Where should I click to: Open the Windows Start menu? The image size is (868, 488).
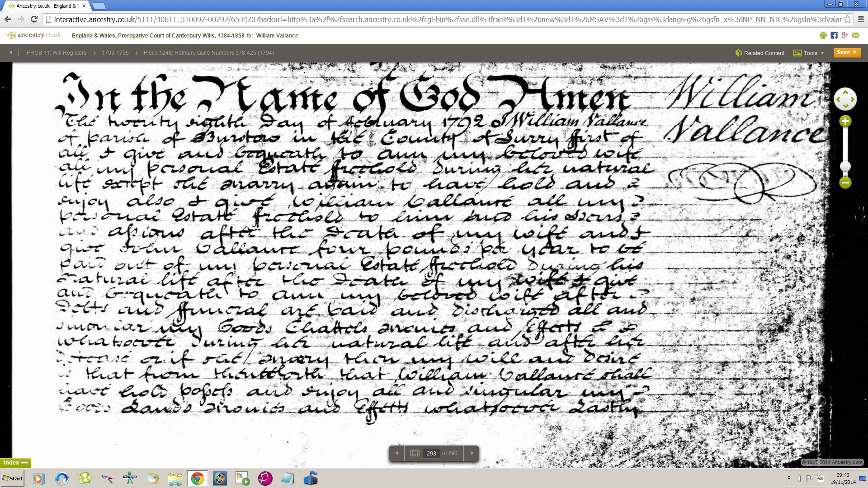point(13,479)
